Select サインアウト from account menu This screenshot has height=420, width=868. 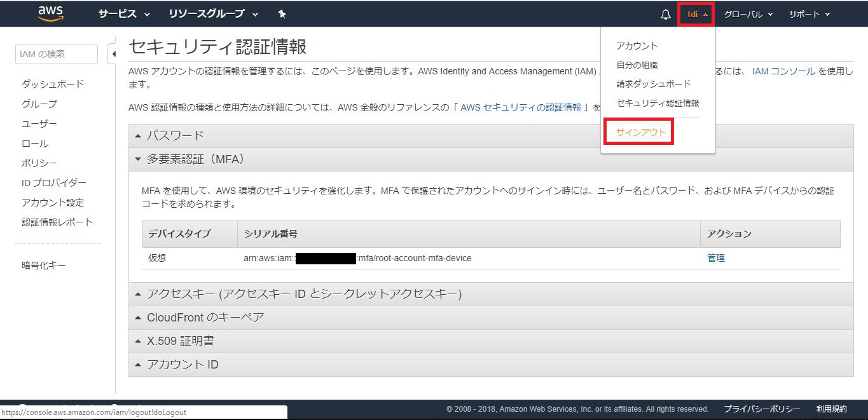point(641,132)
